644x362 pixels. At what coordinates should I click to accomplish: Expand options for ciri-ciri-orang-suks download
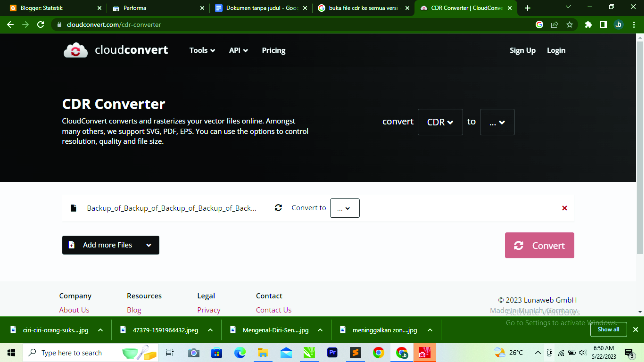pyautogui.click(x=100, y=330)
